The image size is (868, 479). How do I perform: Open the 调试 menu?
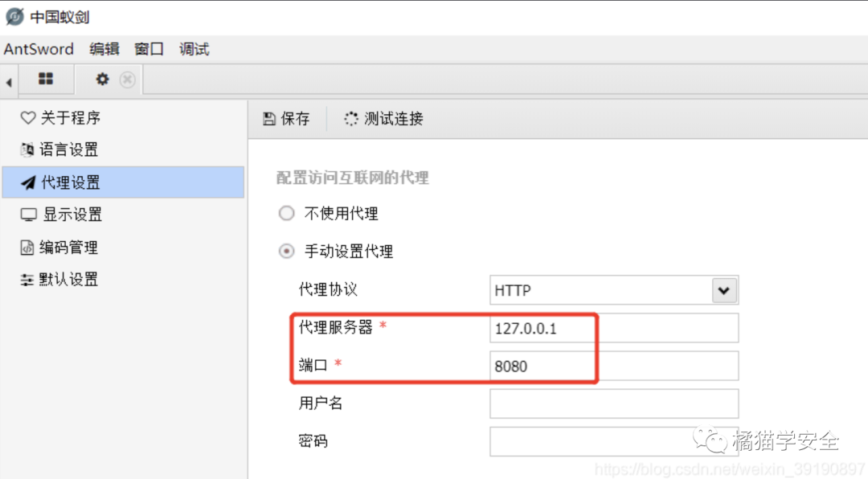point(194,49)
